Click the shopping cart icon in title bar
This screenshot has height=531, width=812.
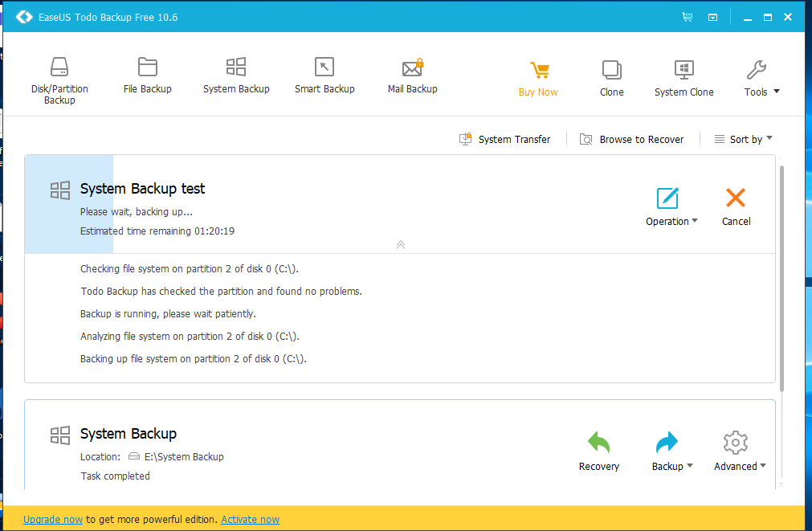tap(688, 17)
